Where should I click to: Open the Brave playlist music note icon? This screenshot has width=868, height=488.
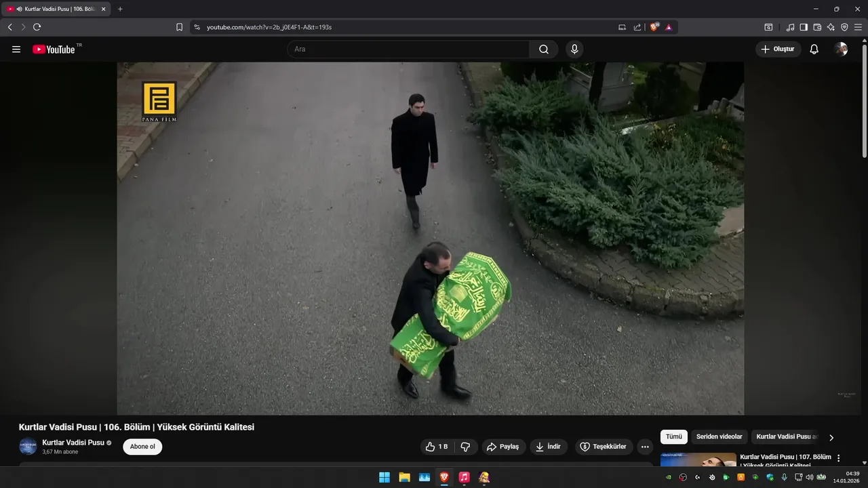790,27
